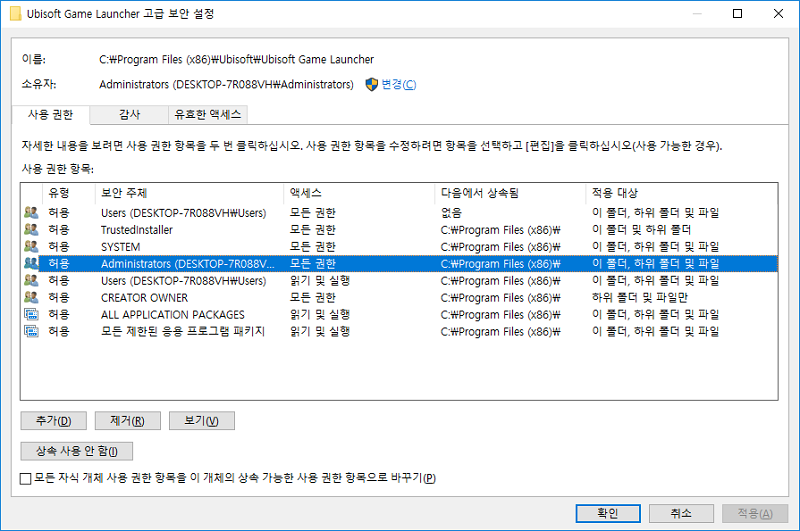The width and height of the screenshot is (800, 531).
Task: Click the 보기(V) button
Action: pyautogui.click(x=202, y=421)
